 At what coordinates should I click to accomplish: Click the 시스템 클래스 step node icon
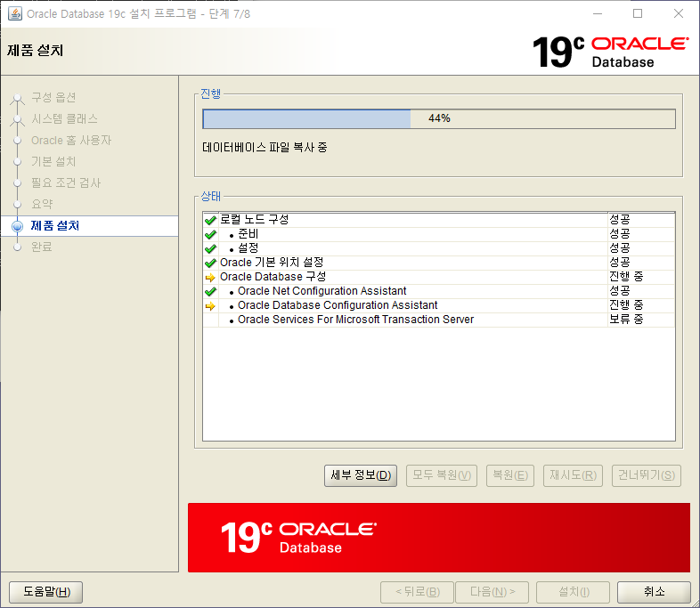pos(18,119)
